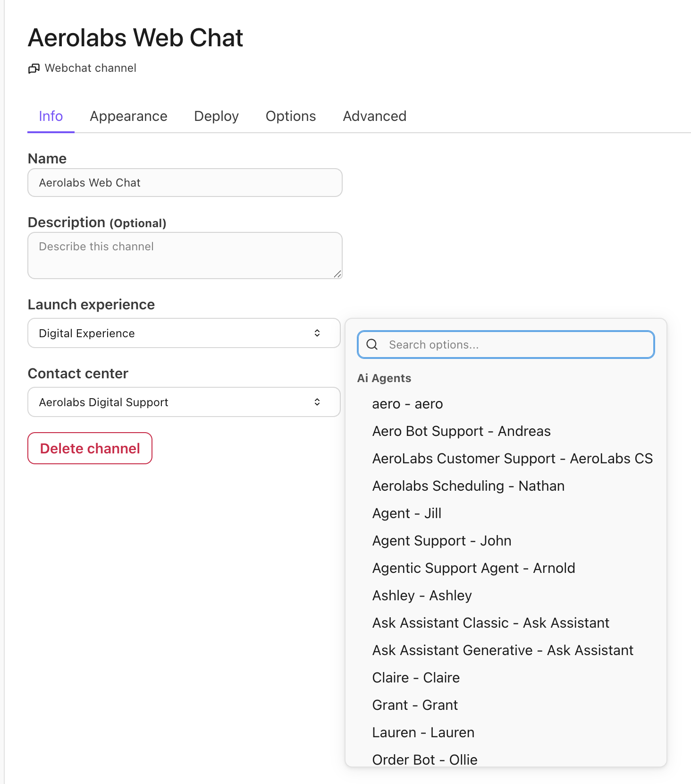Focus the Description text area
The height and width of the screenshot is (784, 691).
185,256
